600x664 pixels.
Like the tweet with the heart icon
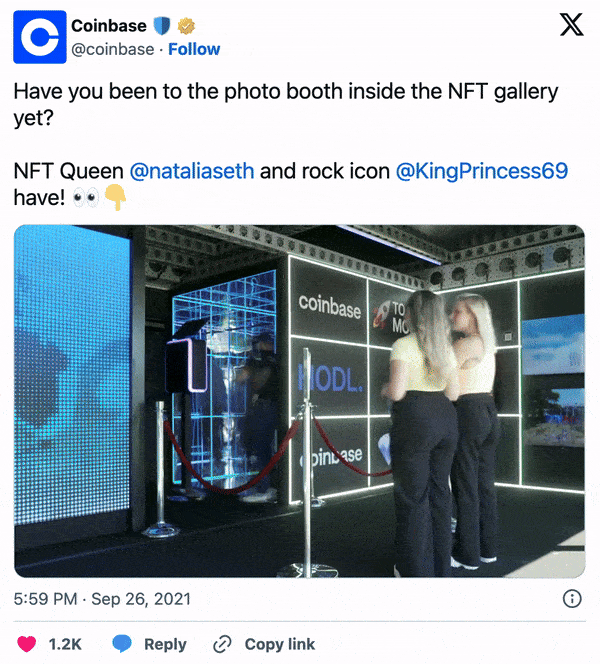pyautogui.click(x=26, y=644)
